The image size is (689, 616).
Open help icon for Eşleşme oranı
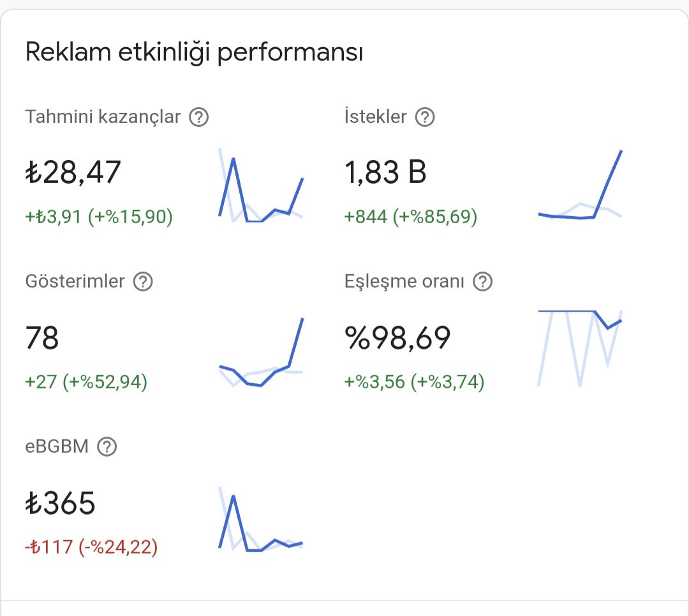click(x=482, y=282)
